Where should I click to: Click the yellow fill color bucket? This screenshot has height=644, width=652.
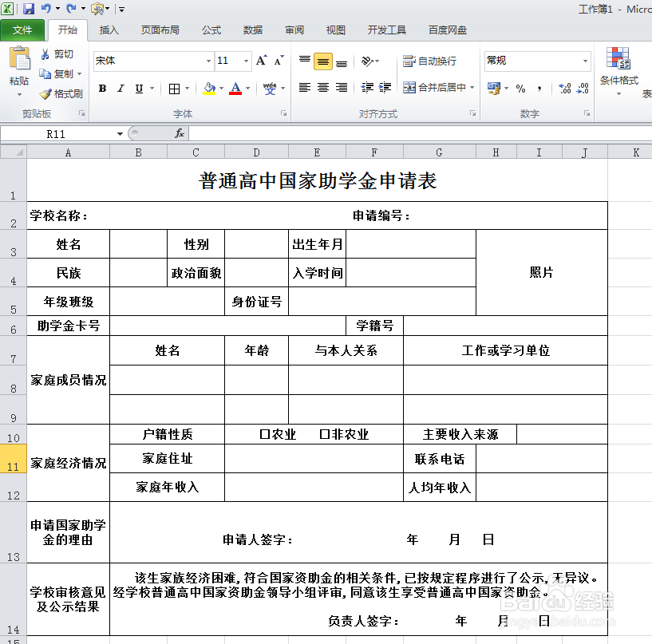[209, 88]
